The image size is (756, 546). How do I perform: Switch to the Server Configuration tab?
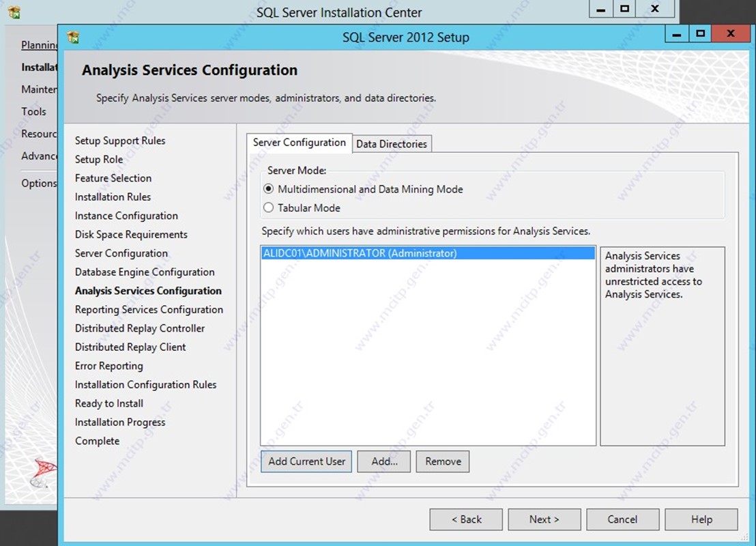pyautogui.click(x=300, y=143)
